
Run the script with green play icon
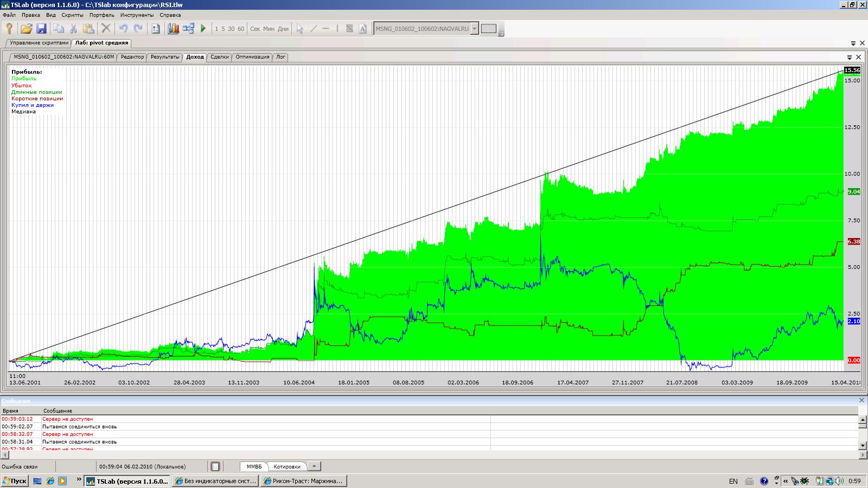point(203,29)
